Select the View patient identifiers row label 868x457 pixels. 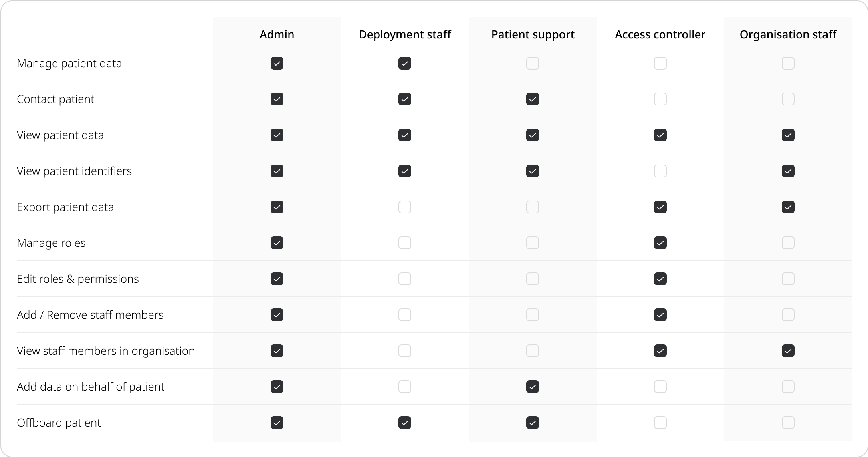click(74, 171)
